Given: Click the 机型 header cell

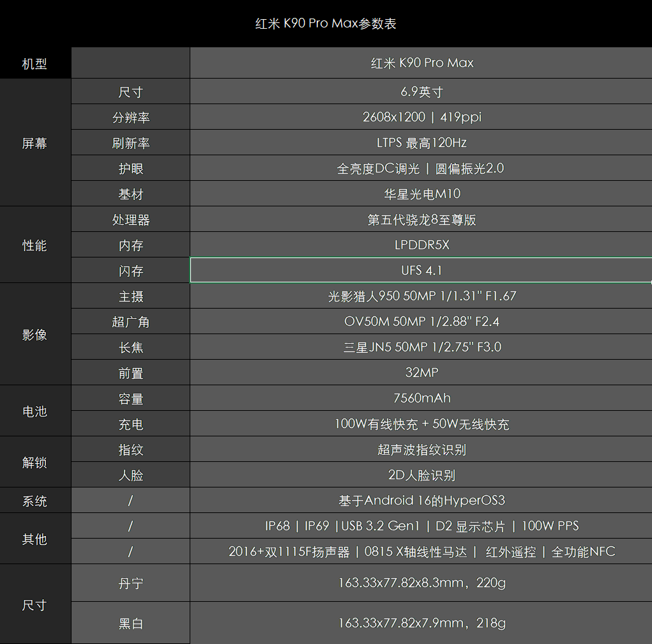Looking at the screenshot, I should click(34, 63).
